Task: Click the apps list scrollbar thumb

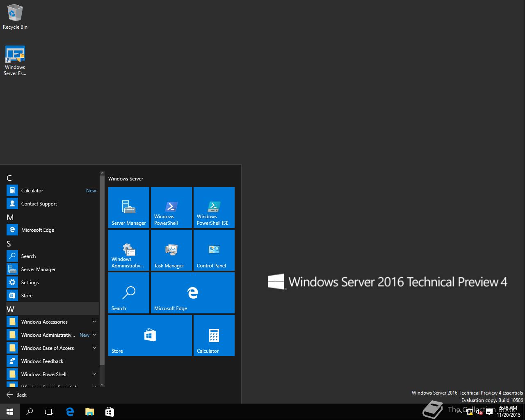Action: pyautogui.click(x=102, y=271)
